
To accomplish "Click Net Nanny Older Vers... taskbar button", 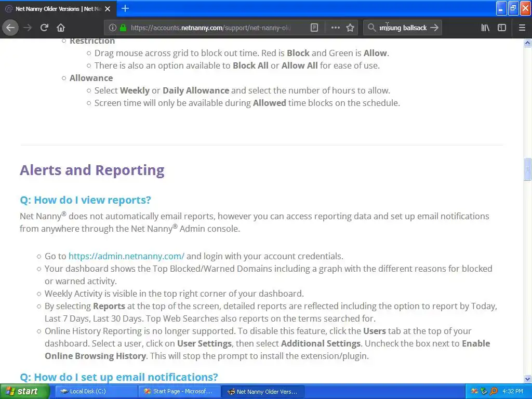I will 263,392.
